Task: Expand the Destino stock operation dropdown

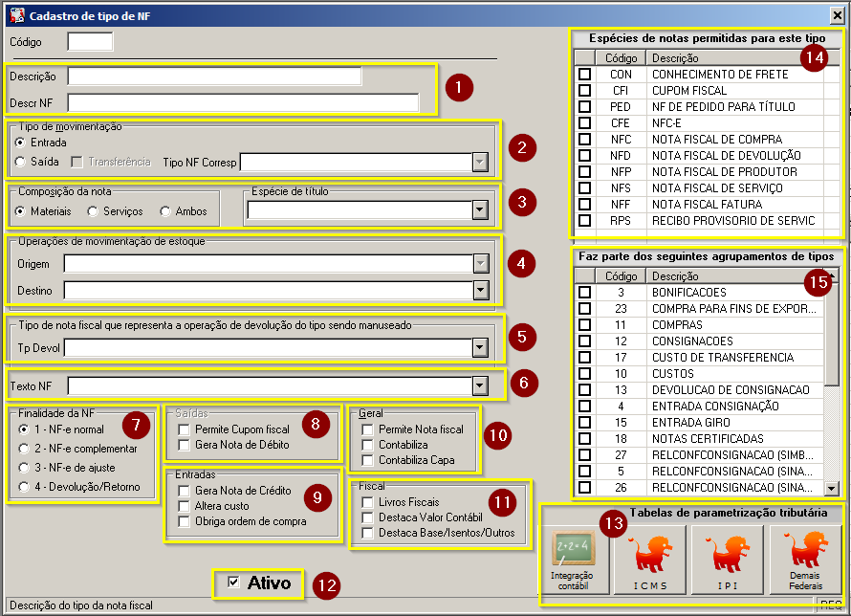Action: click(x=481, y=291)
